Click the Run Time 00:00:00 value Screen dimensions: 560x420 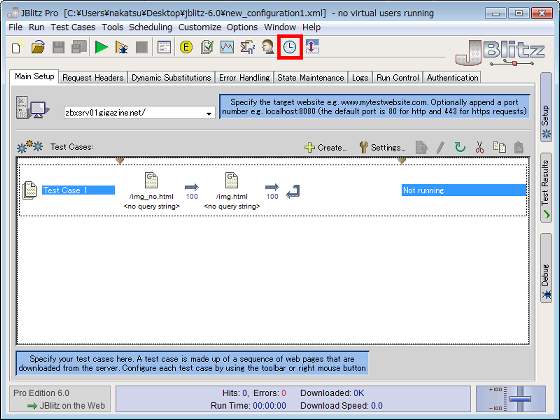click(270, 406)
